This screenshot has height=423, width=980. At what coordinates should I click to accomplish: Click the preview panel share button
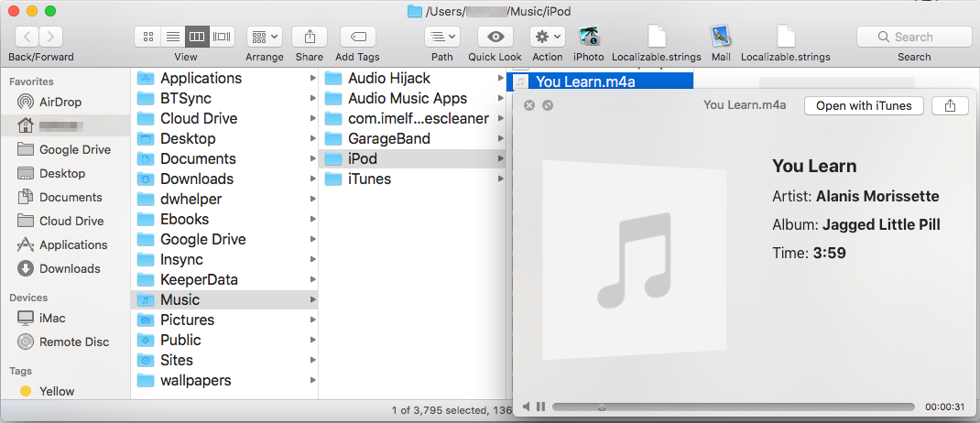click(x=950, y=105)
